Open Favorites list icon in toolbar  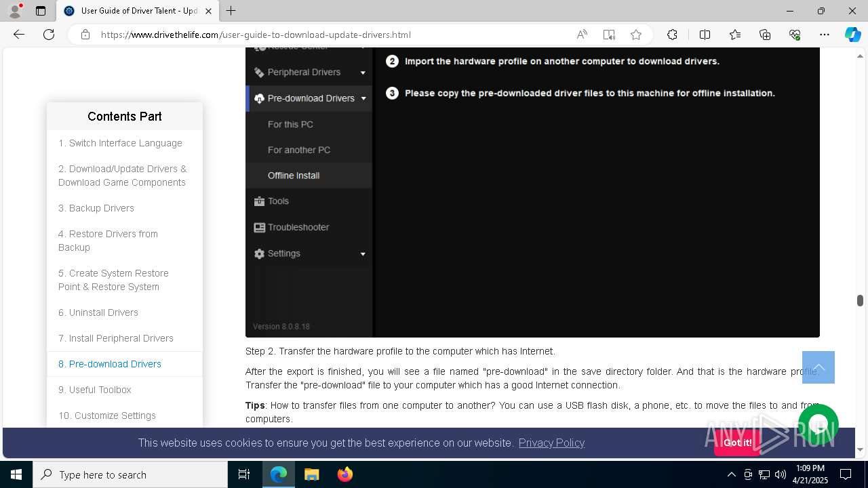tap(735, 35)
